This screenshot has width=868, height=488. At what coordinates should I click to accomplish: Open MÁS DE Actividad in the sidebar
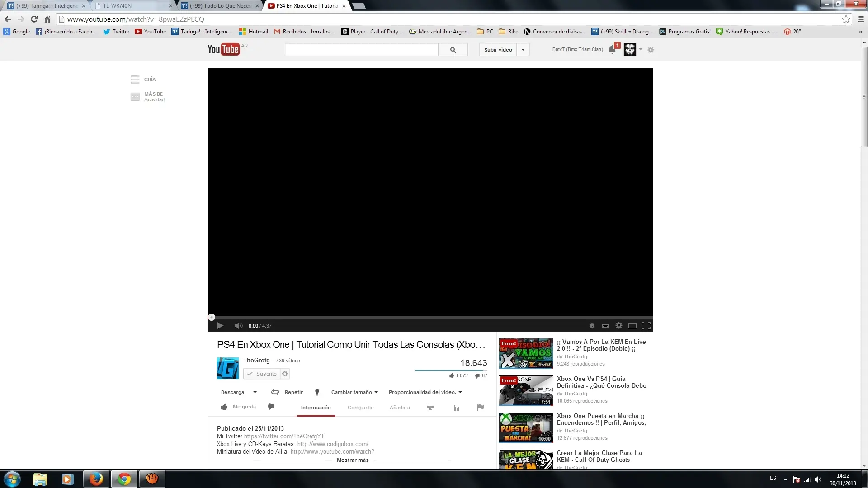148,97
